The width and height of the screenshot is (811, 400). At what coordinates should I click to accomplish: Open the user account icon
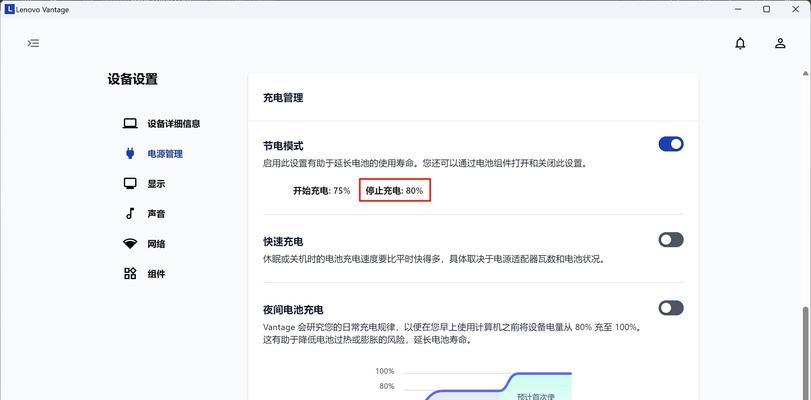point(780,43)
